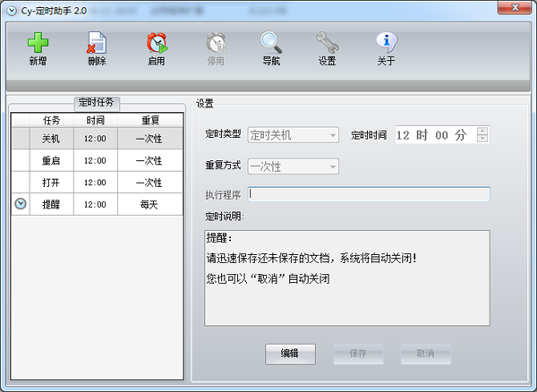This screenshot has width=537, height=392.
Task: Click the 保存 button
Action: [358, 354]
